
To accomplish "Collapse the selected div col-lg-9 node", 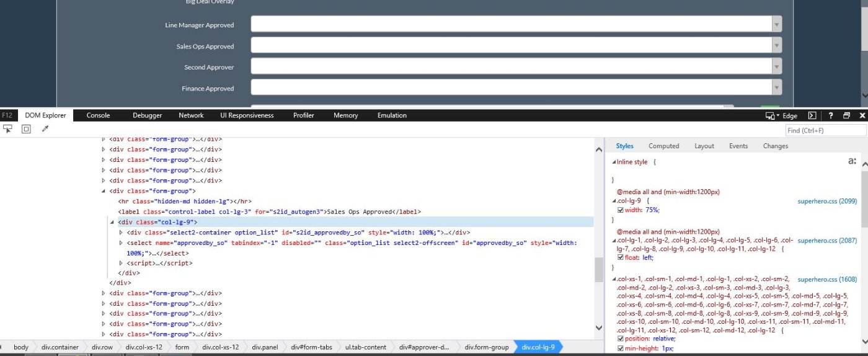I will [112, 222].
